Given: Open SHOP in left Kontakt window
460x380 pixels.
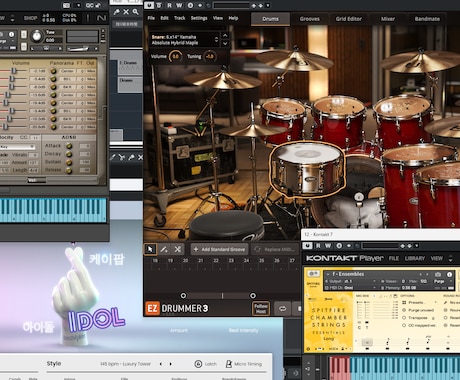Looking at the screenshot, I should [30, 18].
